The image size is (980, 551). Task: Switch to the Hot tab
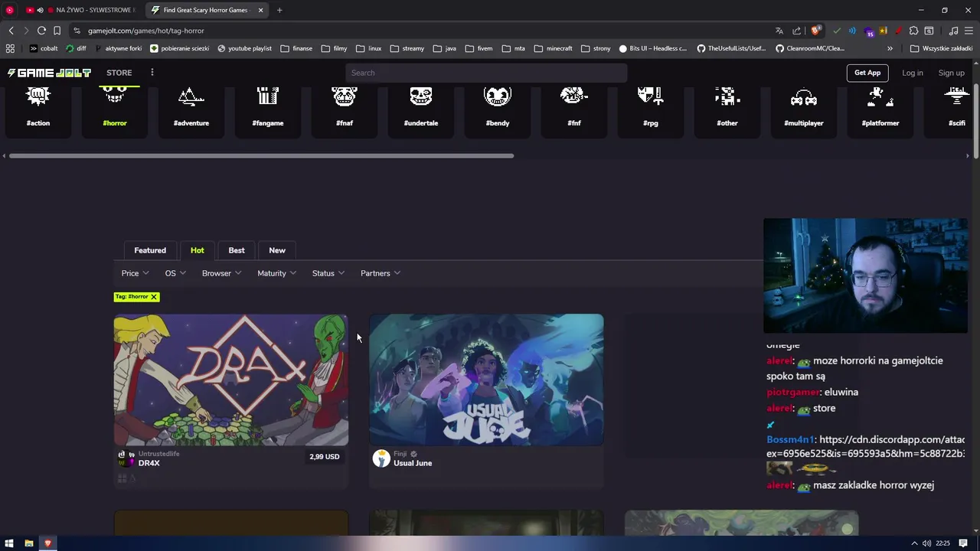coord(198,250)
